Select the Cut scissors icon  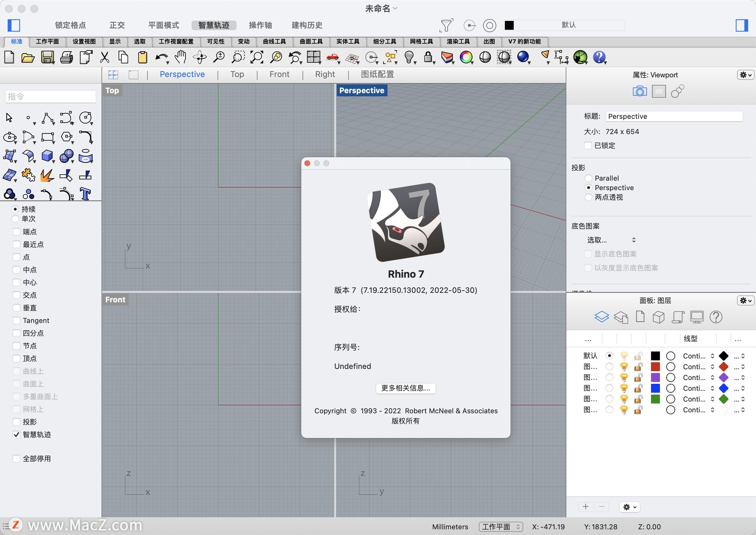pos(104,57)
